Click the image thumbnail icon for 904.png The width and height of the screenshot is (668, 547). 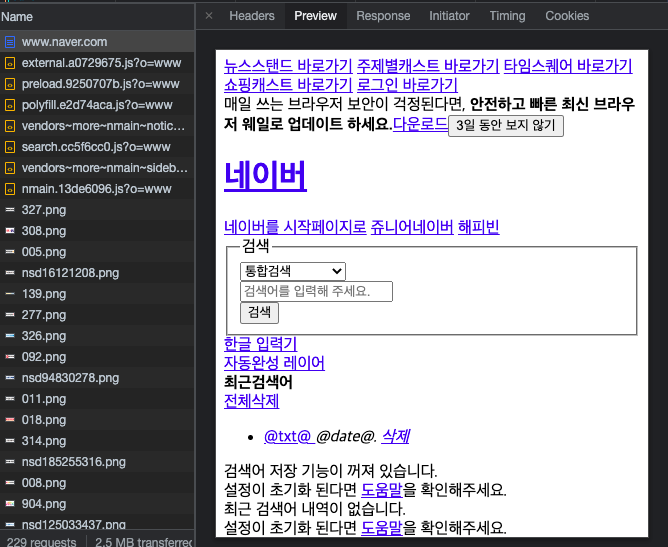[x=10, y=504]
